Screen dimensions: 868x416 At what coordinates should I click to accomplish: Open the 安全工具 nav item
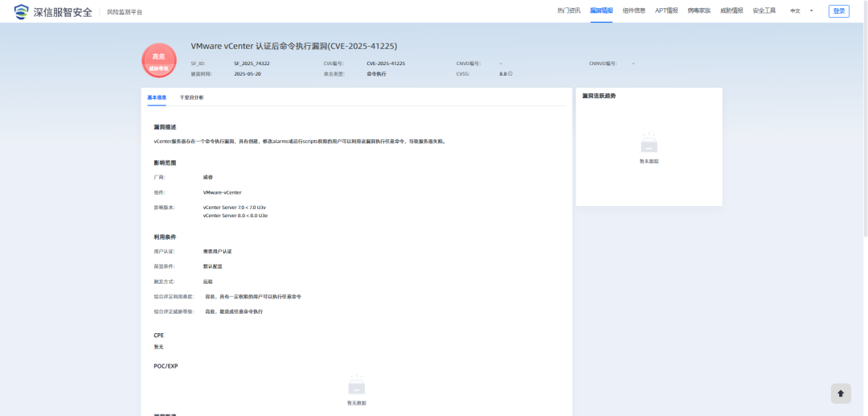[764, 10]
